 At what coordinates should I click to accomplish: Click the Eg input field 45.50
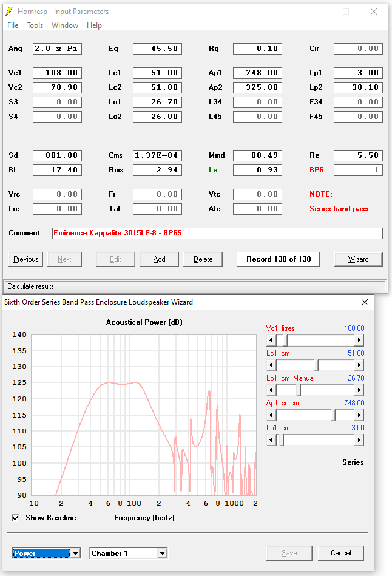(157, 49)
